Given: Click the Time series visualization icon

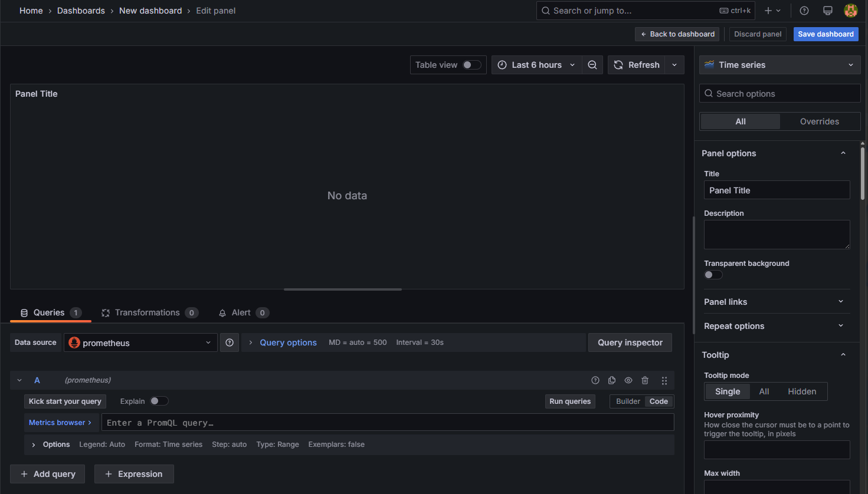Looking at the screenshot, I should (x=709, y=65).
